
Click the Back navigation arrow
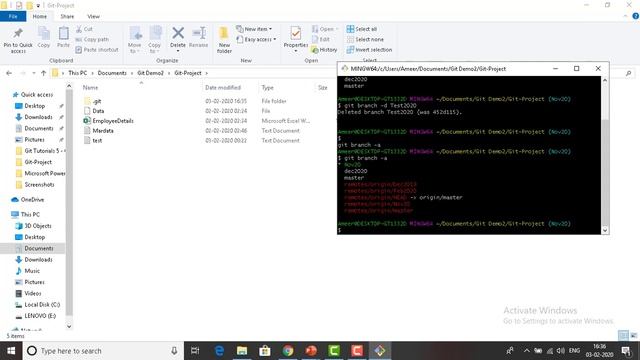[x=9, y=73]
